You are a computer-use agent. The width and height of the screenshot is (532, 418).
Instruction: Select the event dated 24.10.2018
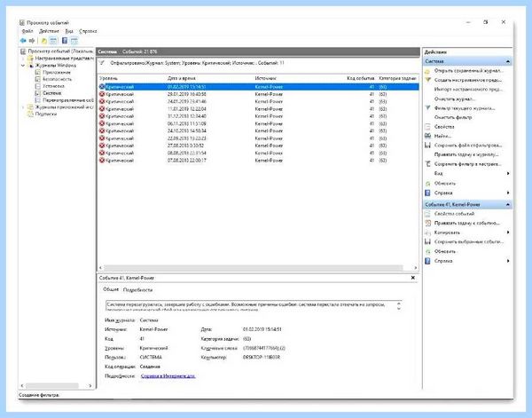pyautogui.click(x=258, y=130)
